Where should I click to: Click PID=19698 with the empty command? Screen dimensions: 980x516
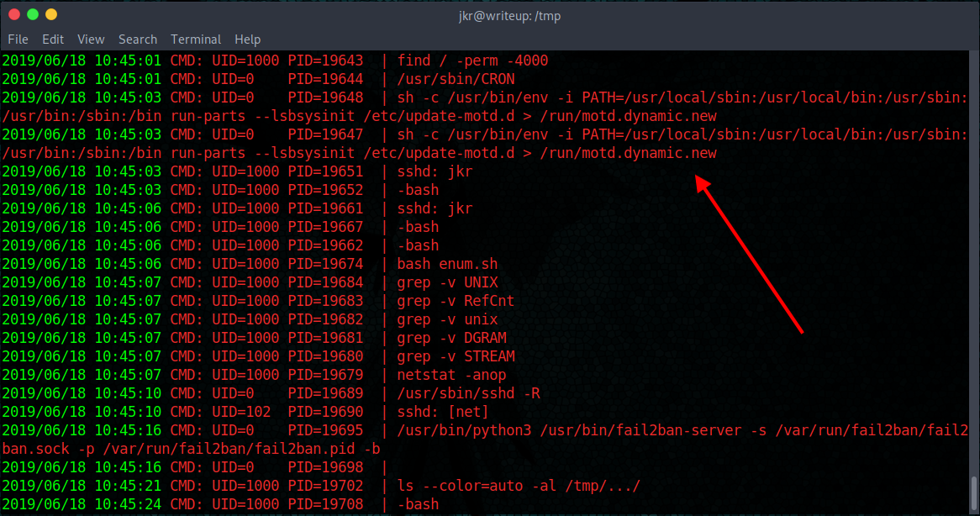[x=325, y=467]
